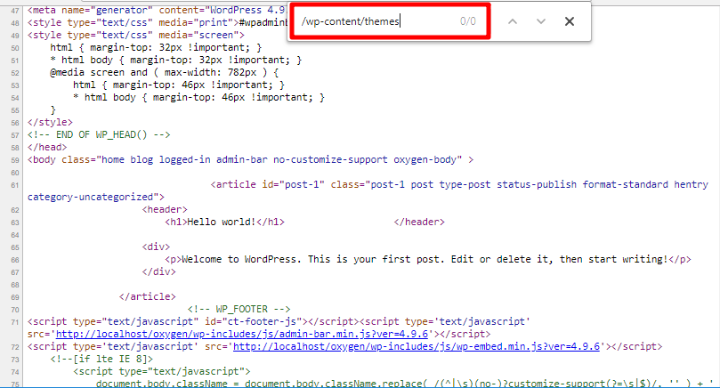Click the closing </header> tag
This screenshot has width=720, height=388.
pos(419,222)
